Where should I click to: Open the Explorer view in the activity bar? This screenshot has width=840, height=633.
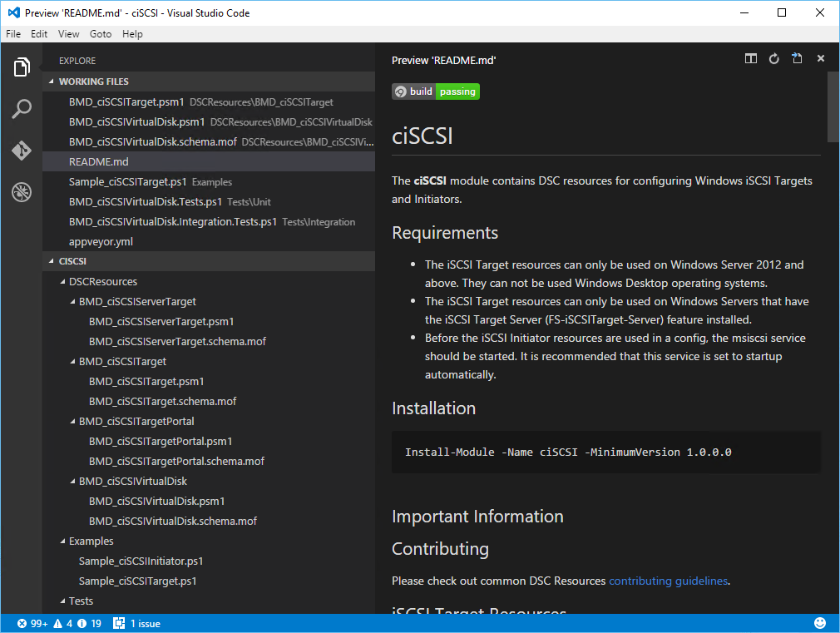pos(22,67)
